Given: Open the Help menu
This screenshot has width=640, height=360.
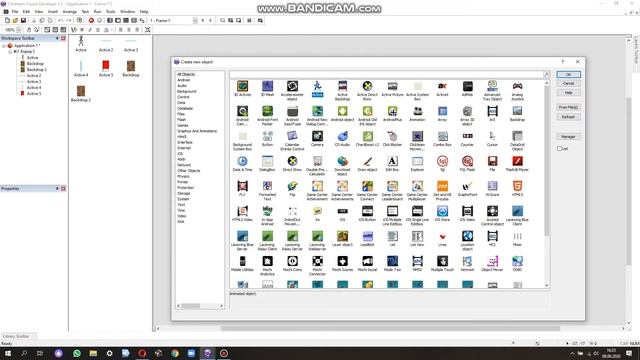Looking at the screenshot, I should (144, 12).
